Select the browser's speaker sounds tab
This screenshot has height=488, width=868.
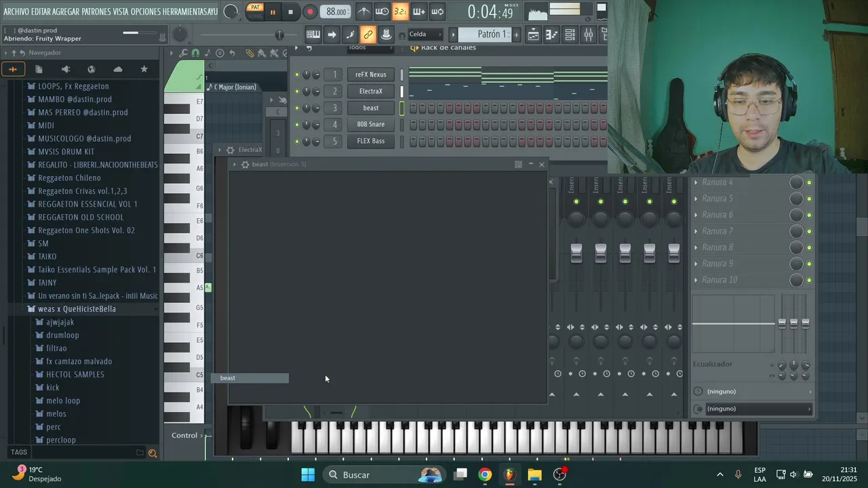click(x=65, y=69)
